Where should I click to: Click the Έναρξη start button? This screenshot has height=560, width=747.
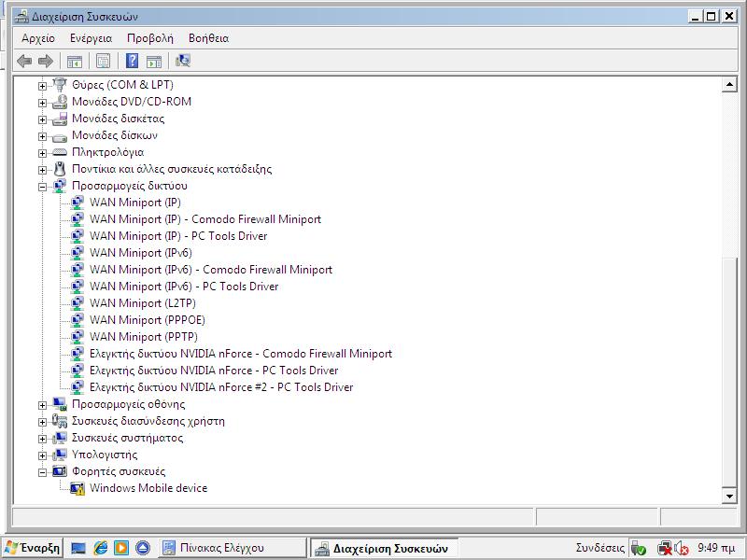coord(33,548)
